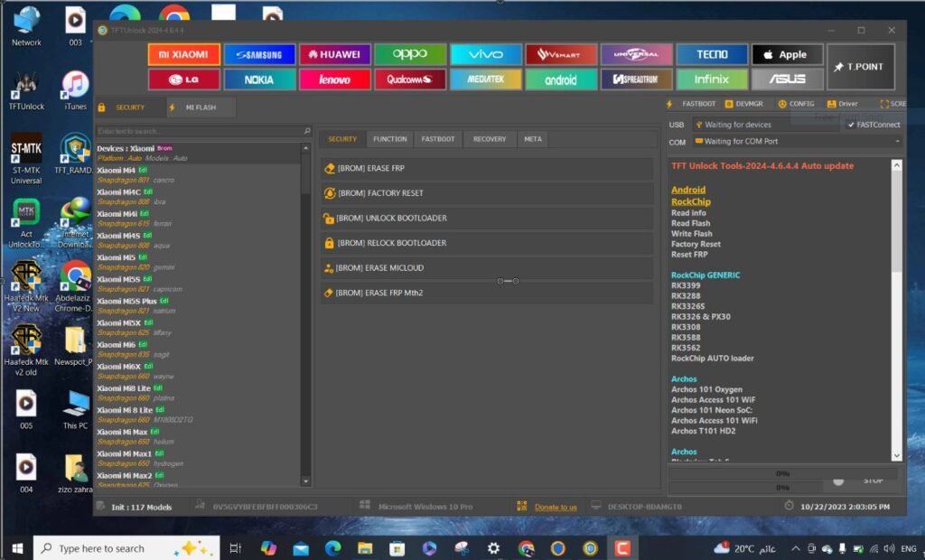Viewport: 925px width, 560px height.
Task: Open the FUNCTION tab
Action: pyautogui.click(x=390, y=139)
